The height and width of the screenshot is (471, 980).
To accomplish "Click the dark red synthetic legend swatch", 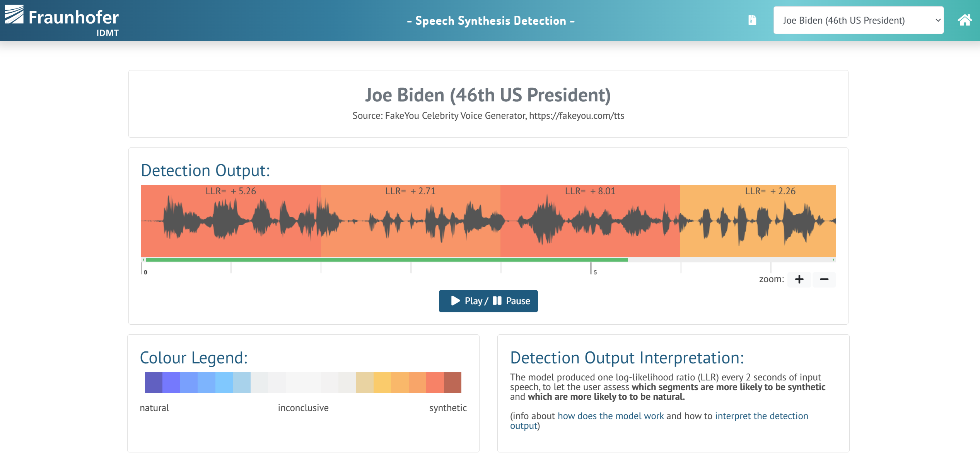I will tap(452, 383).
